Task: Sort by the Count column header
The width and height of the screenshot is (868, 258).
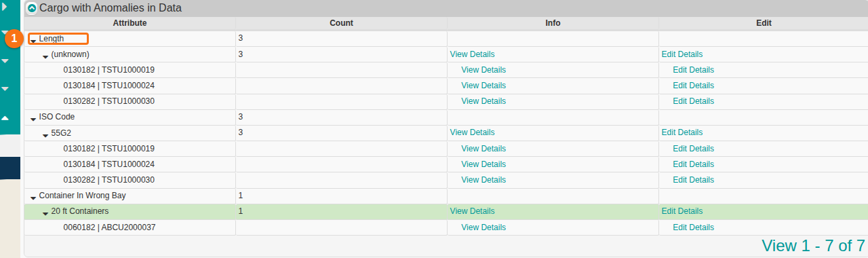Action: pyautogui.click(x=341, y=23)
